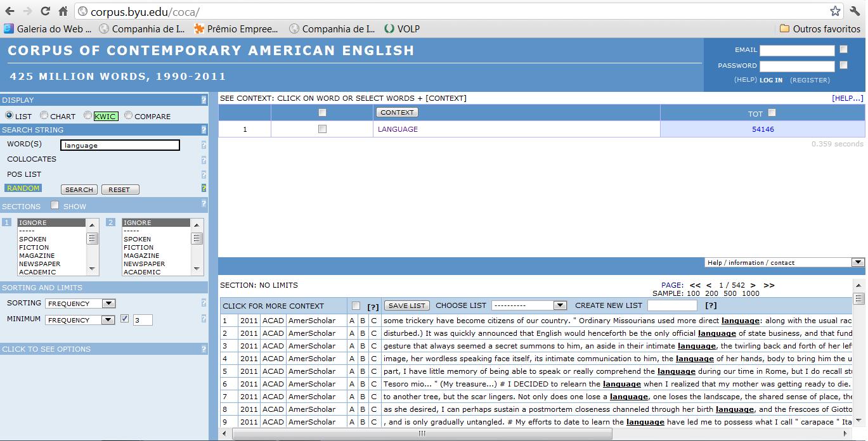Click in the CREATE NEW LIST input
Viewport: 868px width, 441px height.
(672, 305)
